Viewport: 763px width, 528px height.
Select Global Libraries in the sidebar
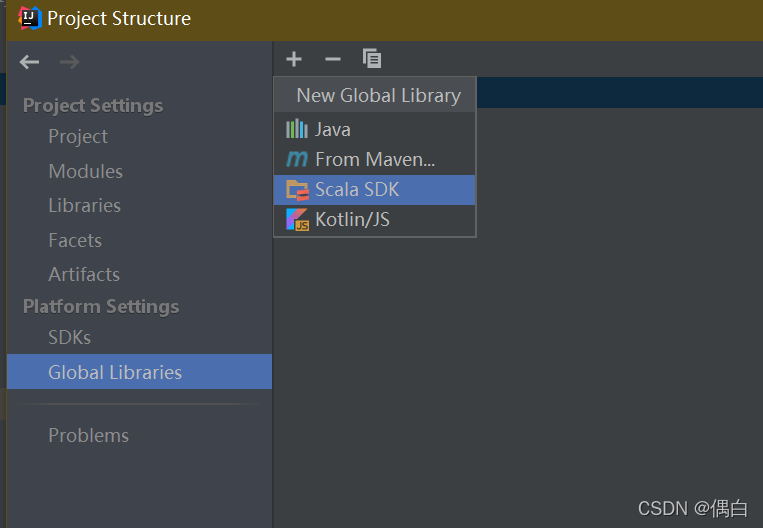click(139, 372)
